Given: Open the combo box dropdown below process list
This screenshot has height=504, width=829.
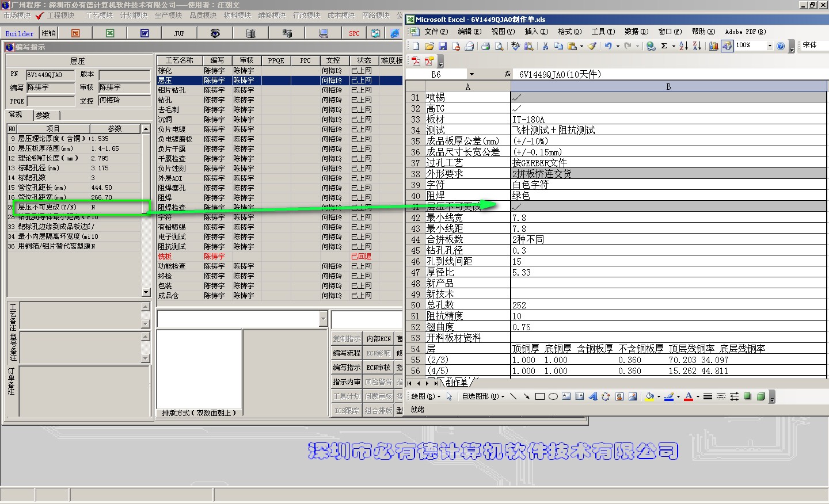Looking at the screenshot, I should click(322, 319).
